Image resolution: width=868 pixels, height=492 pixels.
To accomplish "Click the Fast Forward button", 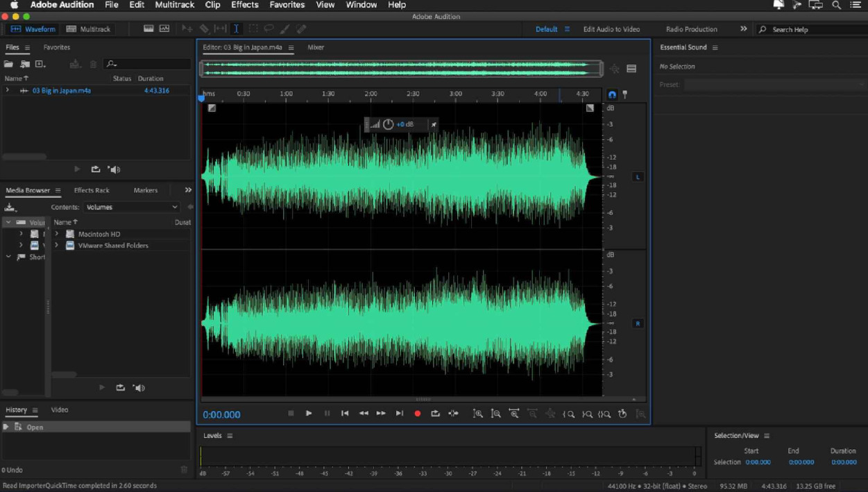I will 381,413.
